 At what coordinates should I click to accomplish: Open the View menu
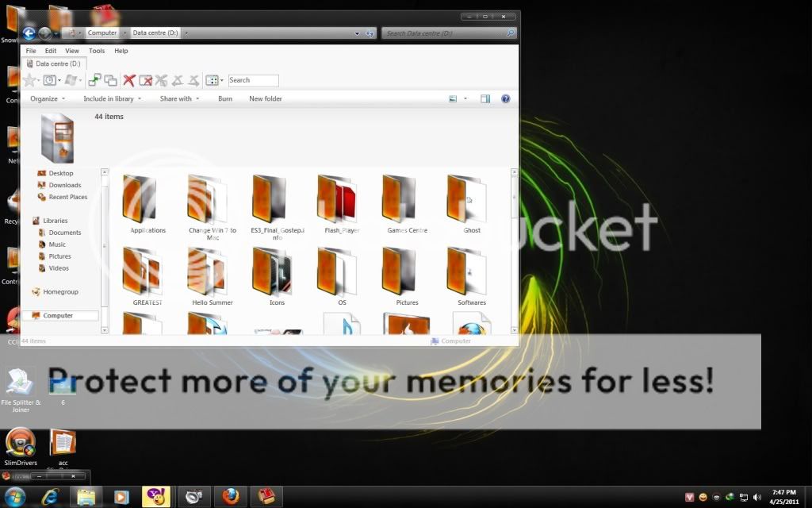72,51
